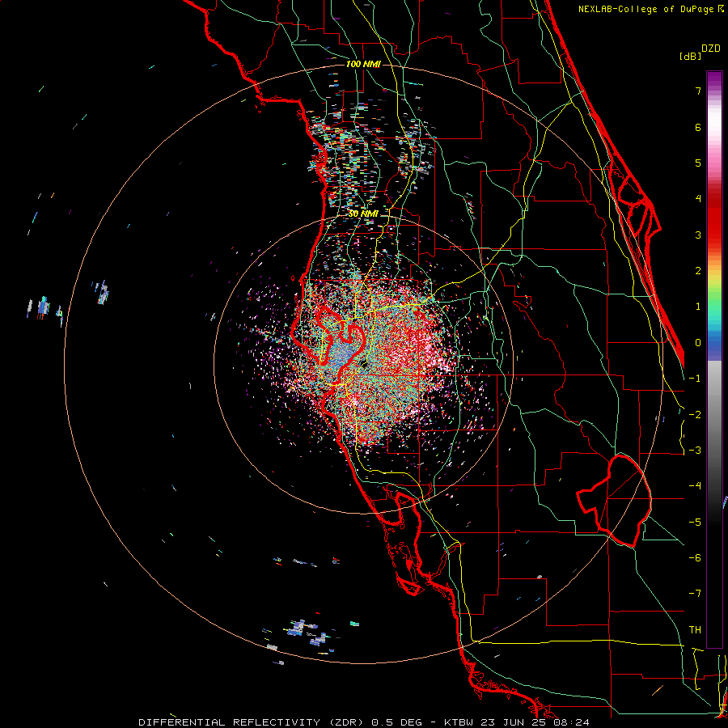Screen dimensions: 728x728
Task: Click the scale tick label 6
Action: click(x=698, y=127)
